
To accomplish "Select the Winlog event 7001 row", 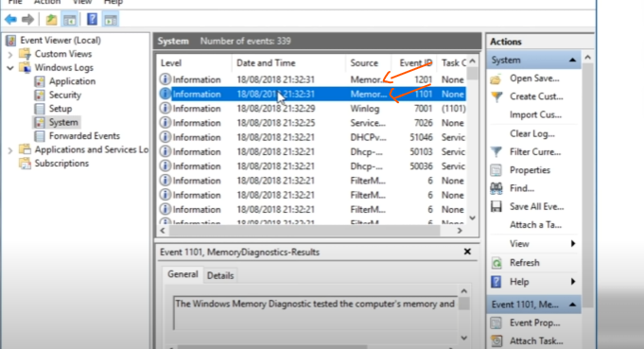I will click(x=313, y=109).
